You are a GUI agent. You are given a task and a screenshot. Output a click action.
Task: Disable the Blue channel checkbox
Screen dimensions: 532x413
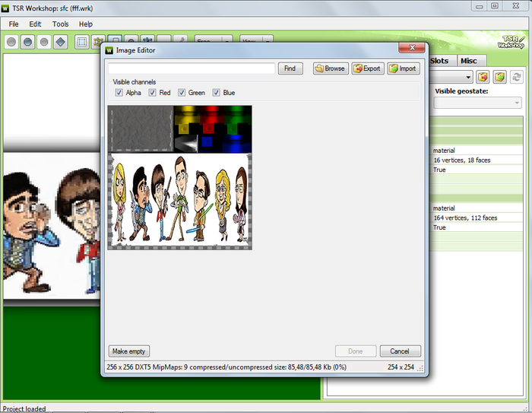point(217,93)
